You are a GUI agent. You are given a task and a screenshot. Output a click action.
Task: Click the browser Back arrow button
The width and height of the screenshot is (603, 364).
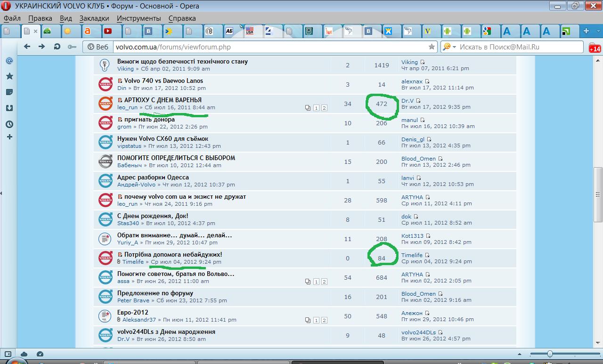click(x=27, y=47)
